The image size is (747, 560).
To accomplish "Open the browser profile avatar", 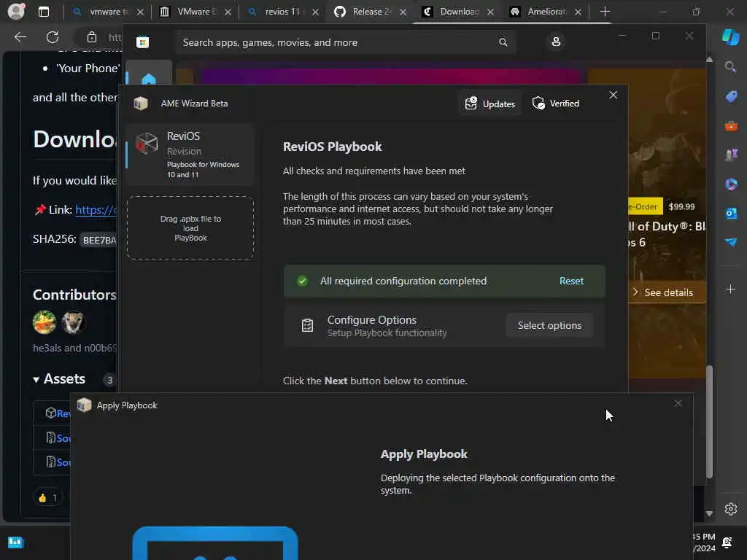I will click(x=16, y=12).
